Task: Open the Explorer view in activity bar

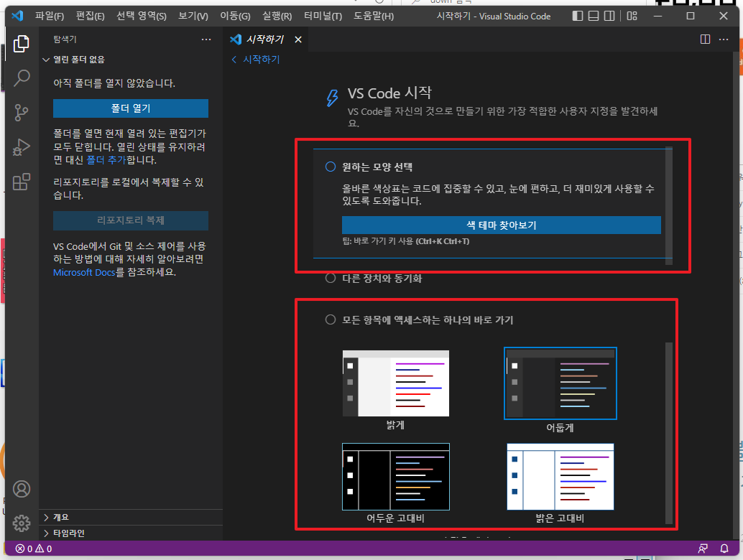Action: click(x=22, y=44)
